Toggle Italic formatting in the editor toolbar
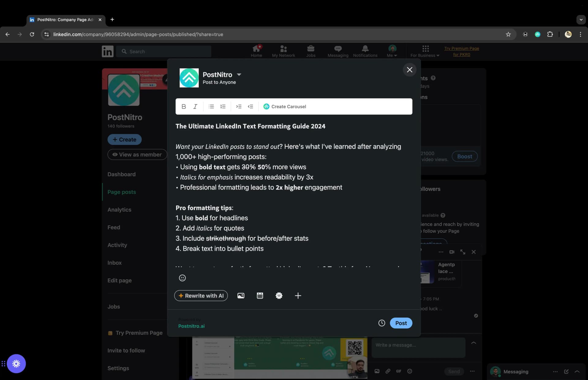The width and height of the screenshot is (588, 380). [195, 106]
